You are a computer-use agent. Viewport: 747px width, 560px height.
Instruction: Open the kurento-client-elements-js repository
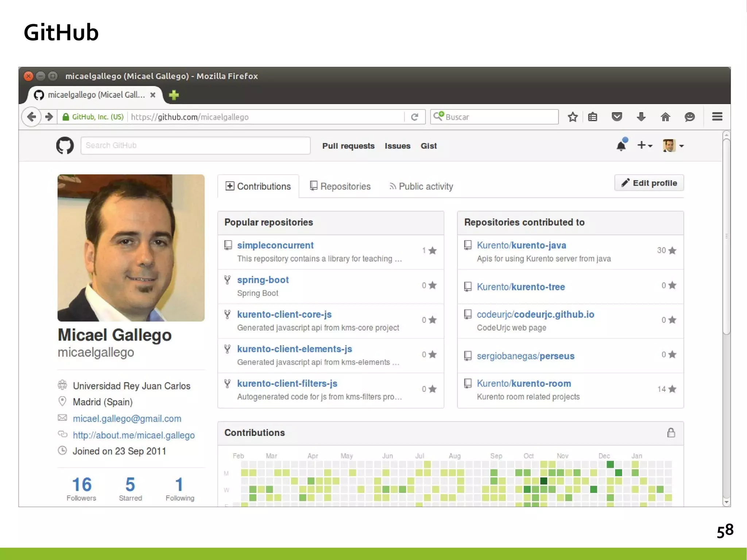[295, 349]
